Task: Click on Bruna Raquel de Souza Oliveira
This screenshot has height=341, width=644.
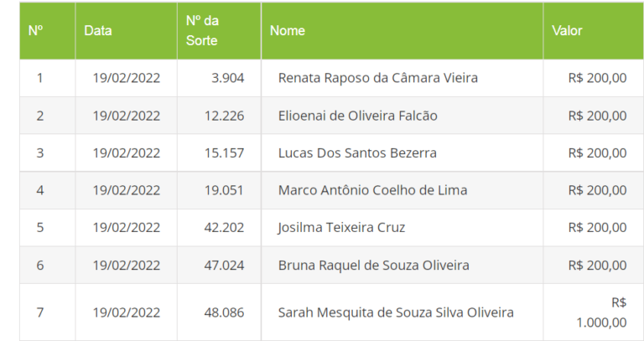Action: tap(373, 266)
